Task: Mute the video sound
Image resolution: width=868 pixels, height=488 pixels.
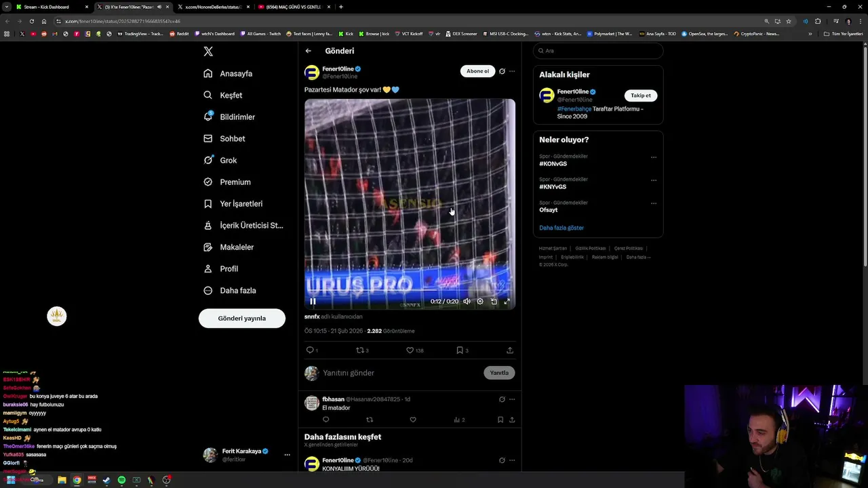Action: click(x=467, y=302)
